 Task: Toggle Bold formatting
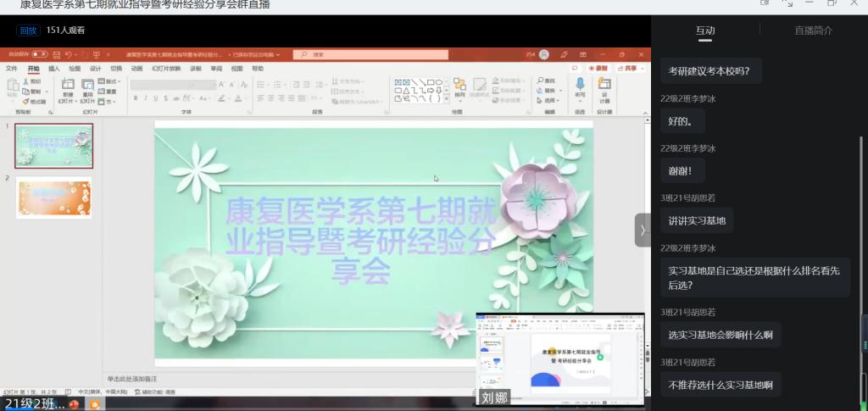135,98
